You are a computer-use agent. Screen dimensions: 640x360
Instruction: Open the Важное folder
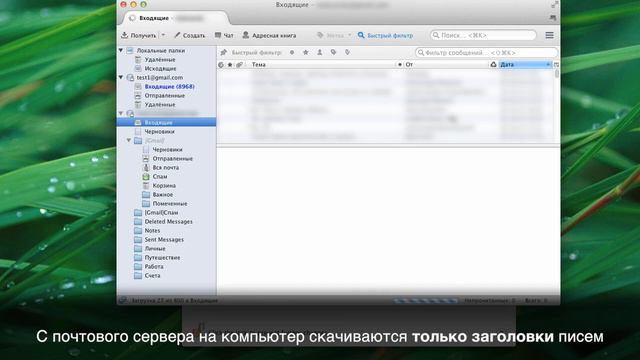(x=162, y=194)
